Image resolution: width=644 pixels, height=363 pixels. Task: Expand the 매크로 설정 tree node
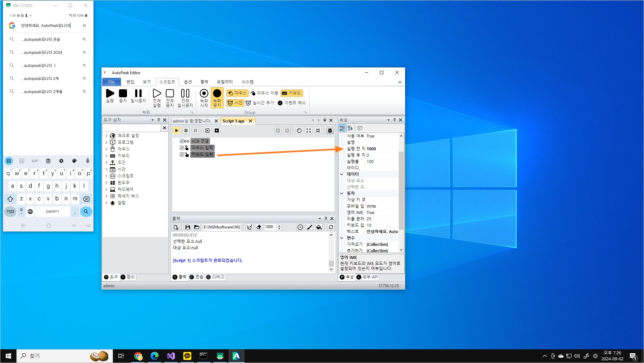107,136
